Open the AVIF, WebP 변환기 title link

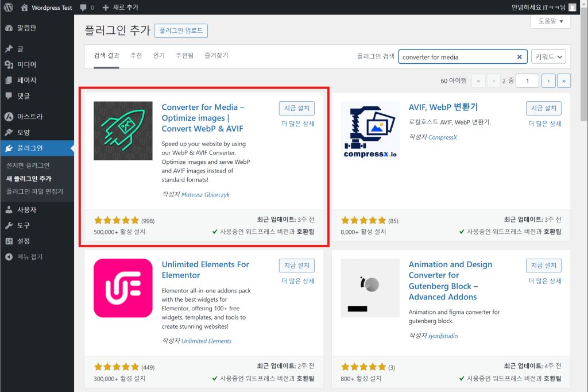(x=443, y=107)
